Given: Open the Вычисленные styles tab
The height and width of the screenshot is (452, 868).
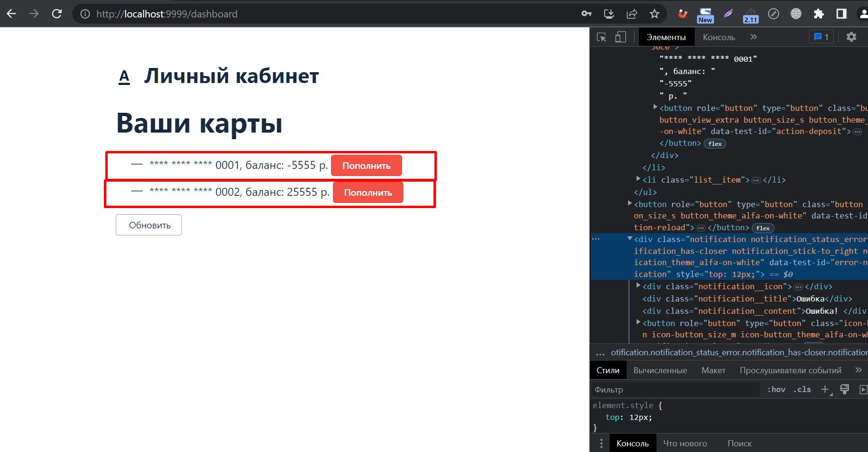Looking at the screenshot, I should [x=660, y=370].
